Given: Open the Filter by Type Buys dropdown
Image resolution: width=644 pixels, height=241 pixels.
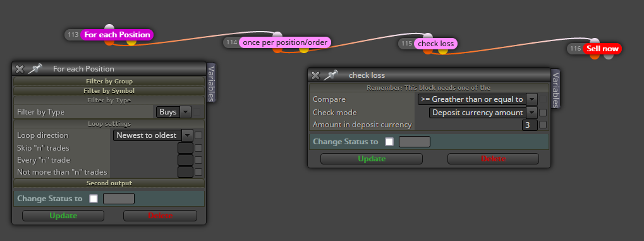Looking at the screenshot, I should [174, 112].
